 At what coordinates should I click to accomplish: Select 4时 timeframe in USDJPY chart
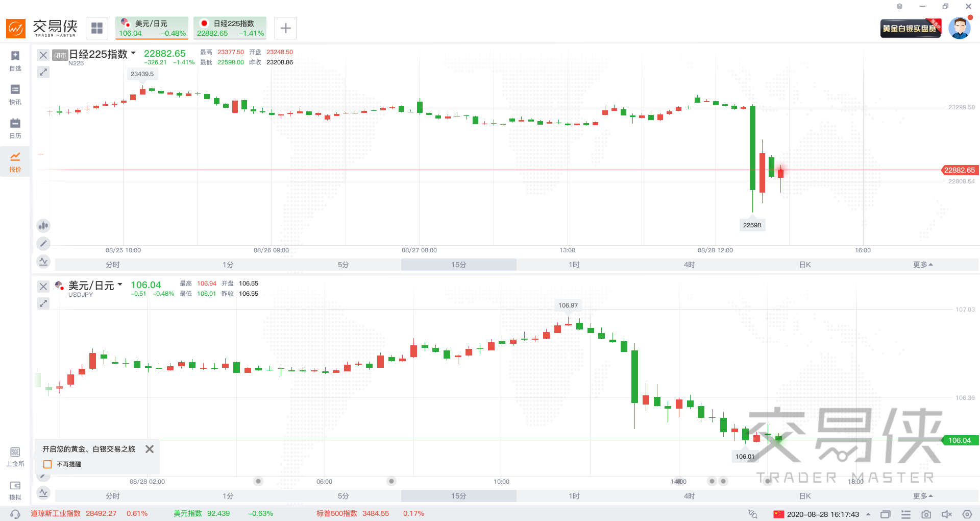click(690, 496)
